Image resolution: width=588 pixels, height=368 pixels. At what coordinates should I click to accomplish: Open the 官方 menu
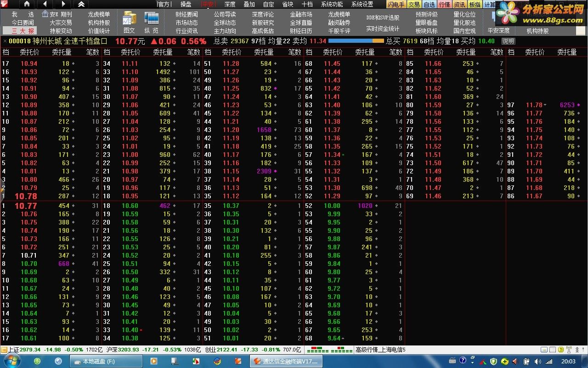(164, 4)
